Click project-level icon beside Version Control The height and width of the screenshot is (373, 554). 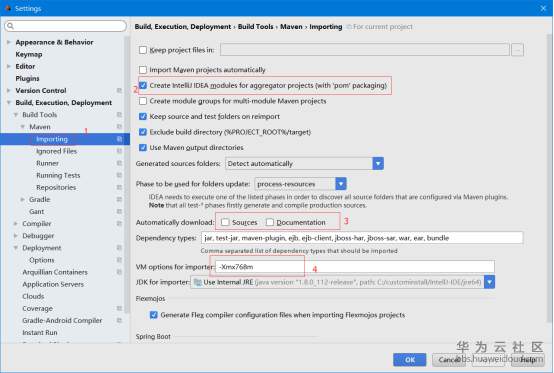(119, 90)
